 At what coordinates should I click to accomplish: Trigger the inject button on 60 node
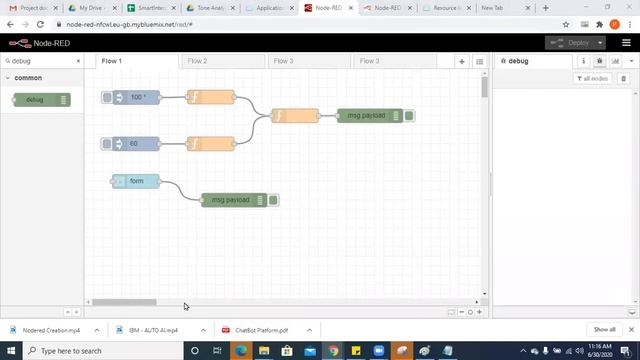pos(107,144)
